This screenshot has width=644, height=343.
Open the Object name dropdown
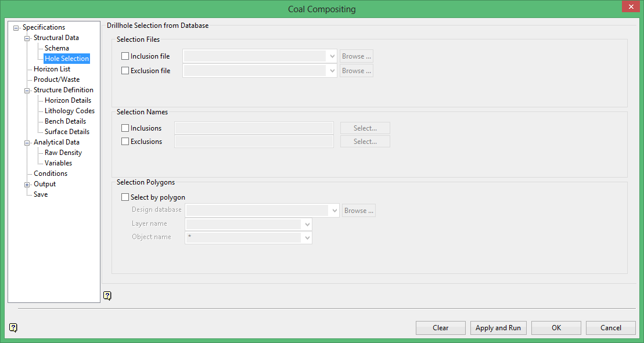click(x=307, y=237)
